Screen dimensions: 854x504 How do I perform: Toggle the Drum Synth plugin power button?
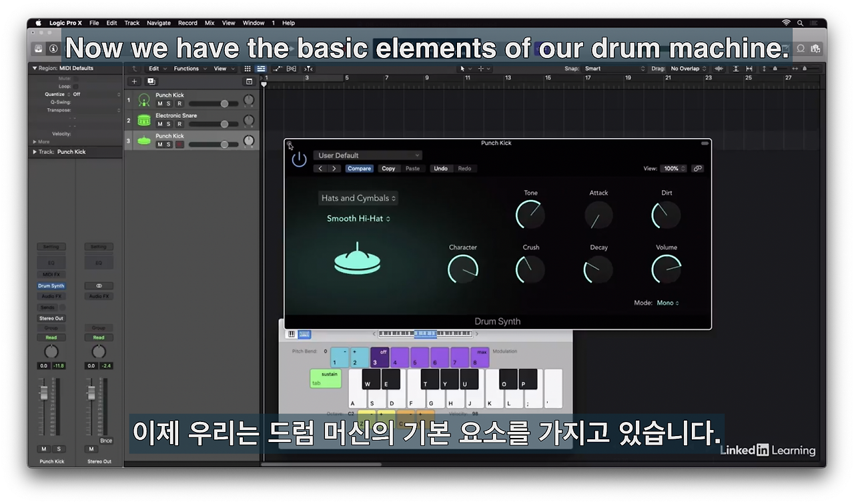coord(299,159)
